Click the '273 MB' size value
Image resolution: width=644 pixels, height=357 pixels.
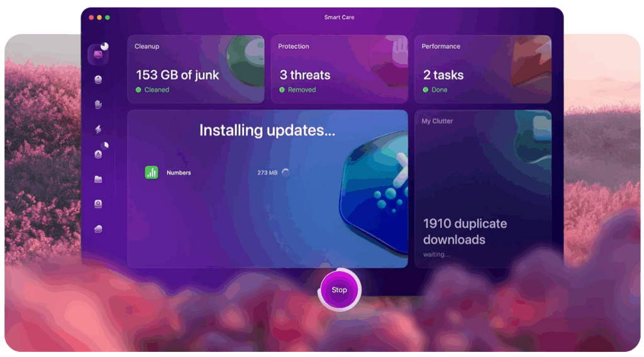(x=267, y=173)
